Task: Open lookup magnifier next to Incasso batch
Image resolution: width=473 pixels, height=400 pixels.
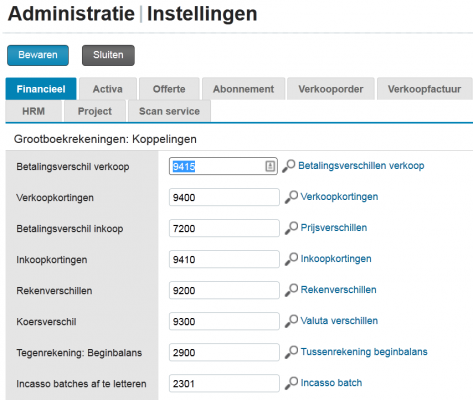Action: click(x=291, y=383)
